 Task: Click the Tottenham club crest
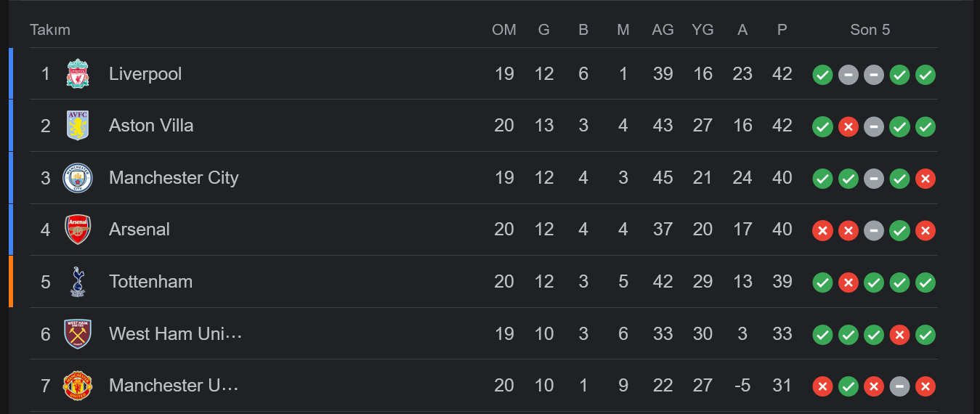tap(78, 282)
